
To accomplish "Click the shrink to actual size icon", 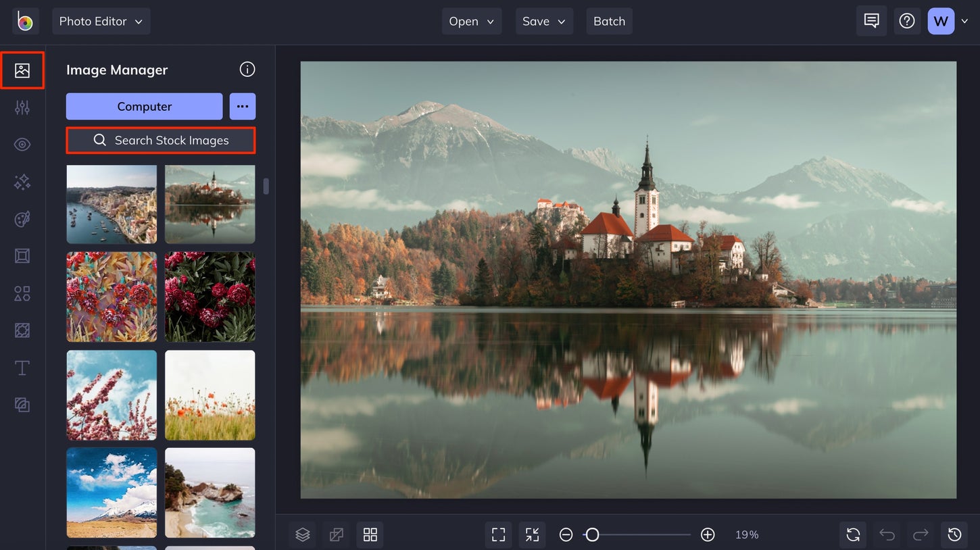I will click(x=532, y=534).
